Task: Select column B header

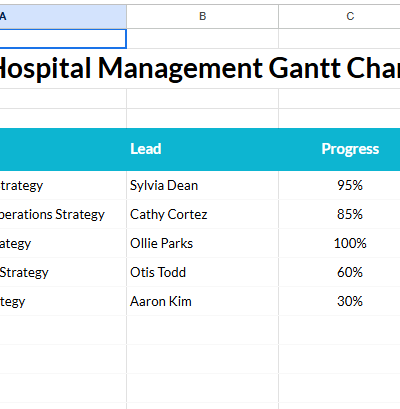Action: tap(202, 16)
